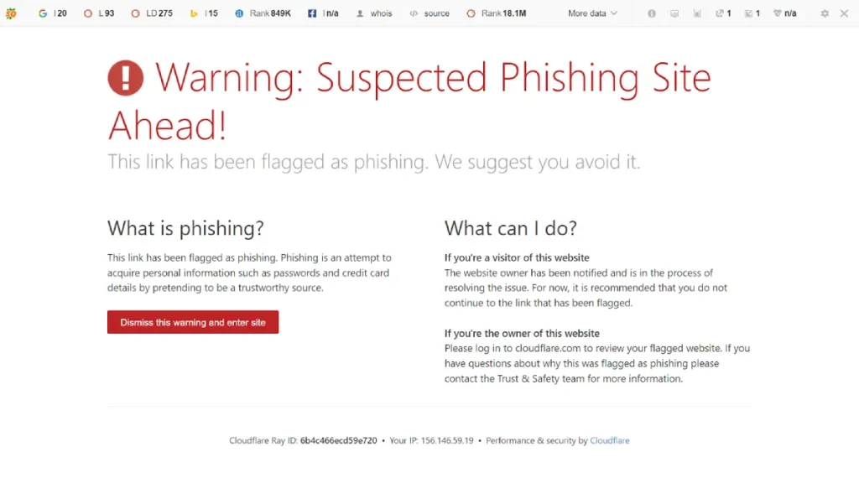Open SEOquake settings gear
This screenshot has height=504, width=859.
[x=825, y=13]
